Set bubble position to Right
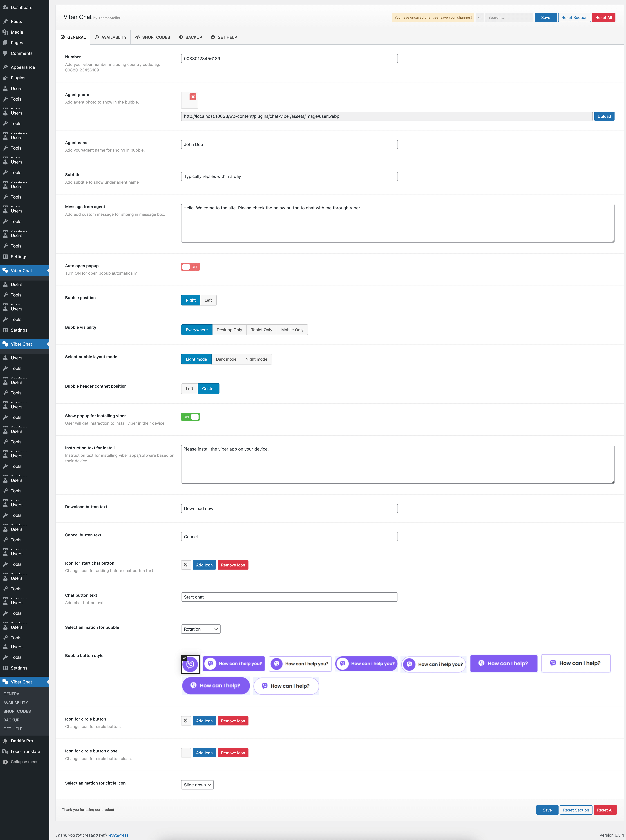626x840 pixels. [191, 300]
